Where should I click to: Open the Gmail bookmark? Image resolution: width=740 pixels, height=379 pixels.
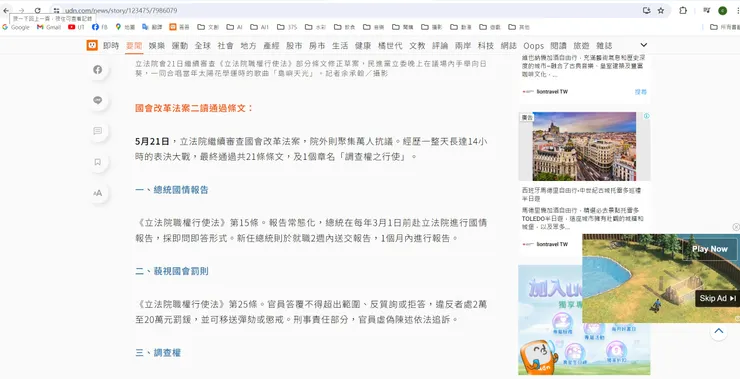click(x=49, y=27)
